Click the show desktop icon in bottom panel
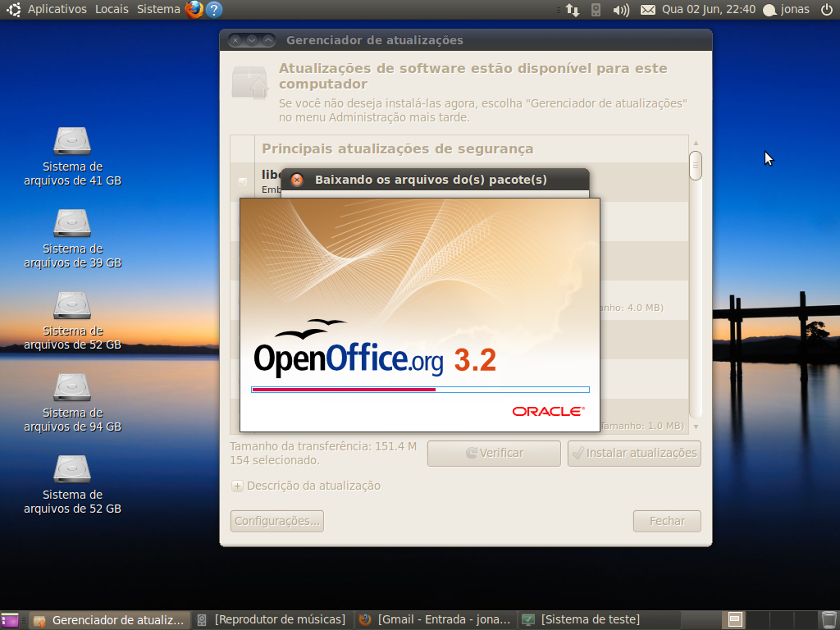 [x=10, y=620]
